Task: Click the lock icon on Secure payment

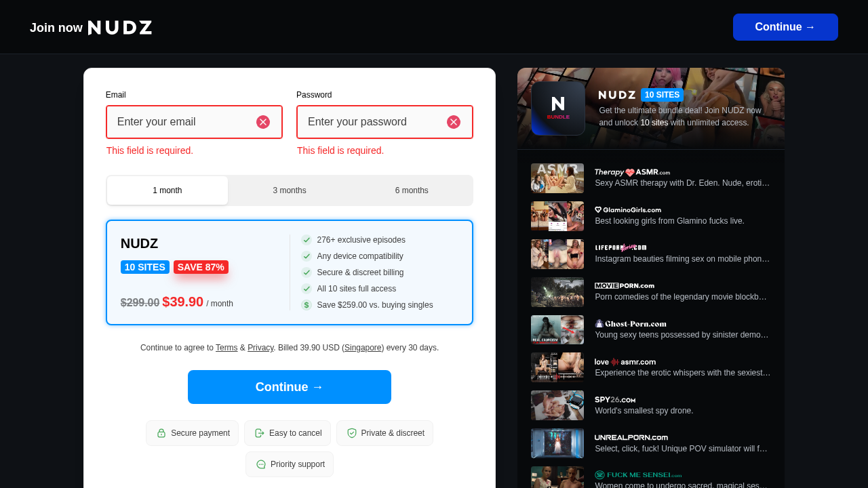Action: point(161,433)
